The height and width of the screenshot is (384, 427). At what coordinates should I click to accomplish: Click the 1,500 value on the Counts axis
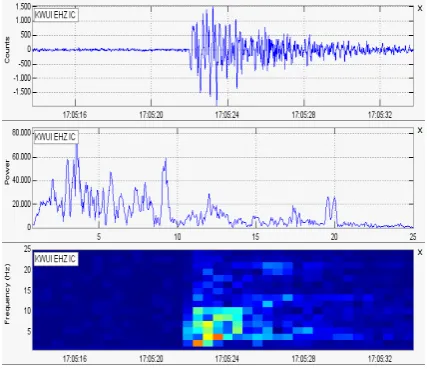click(x=23, y=7)
